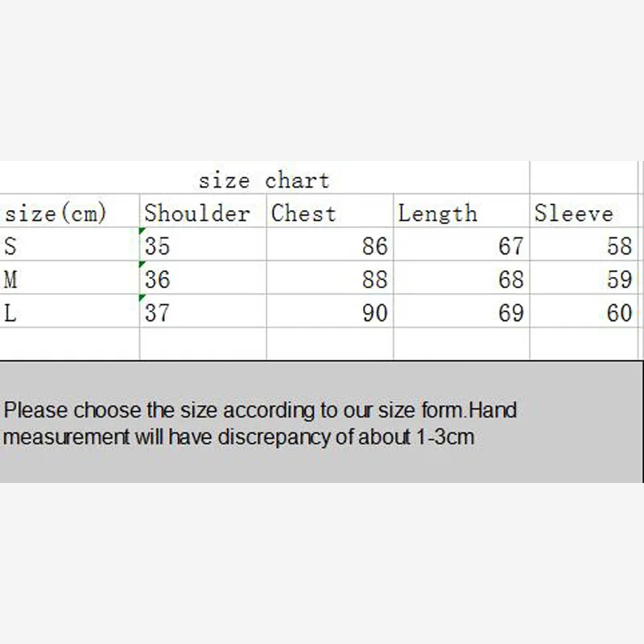The image size is (644, 644).
Task: Select the Chest header cell
Action: [x=329, y=213]
